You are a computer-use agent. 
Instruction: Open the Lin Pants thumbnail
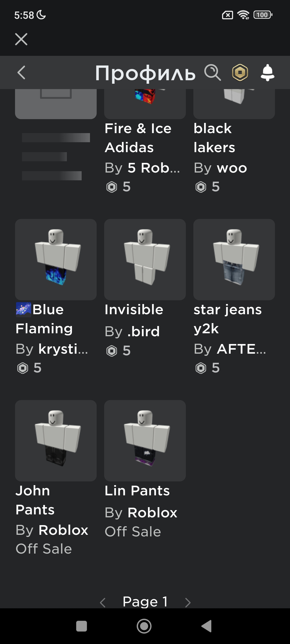(x=145, y=441)
